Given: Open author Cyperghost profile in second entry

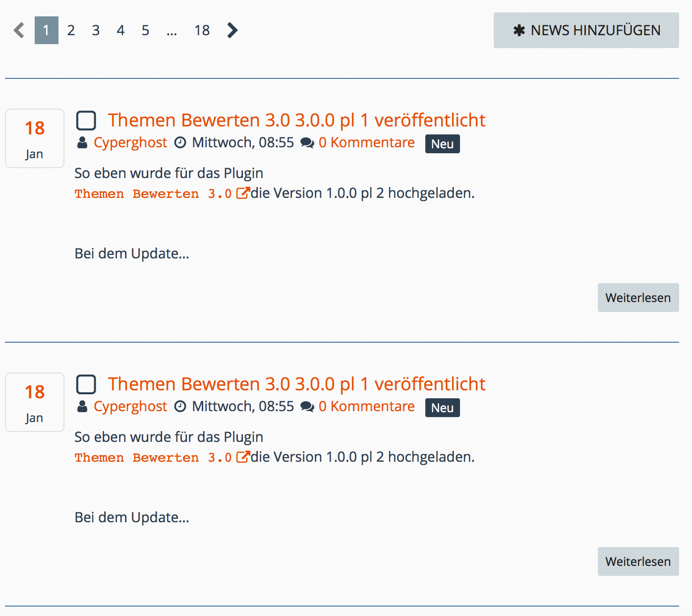Looking at the screenshot, I should click(130, 407).
